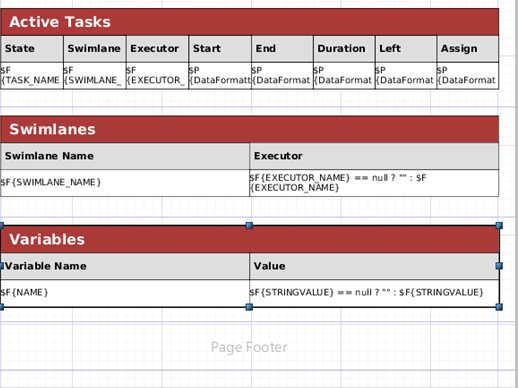The width and height of the screenshot is (519, 388).
Task: Select the Left column header cell
Action: tap(406, 49)
